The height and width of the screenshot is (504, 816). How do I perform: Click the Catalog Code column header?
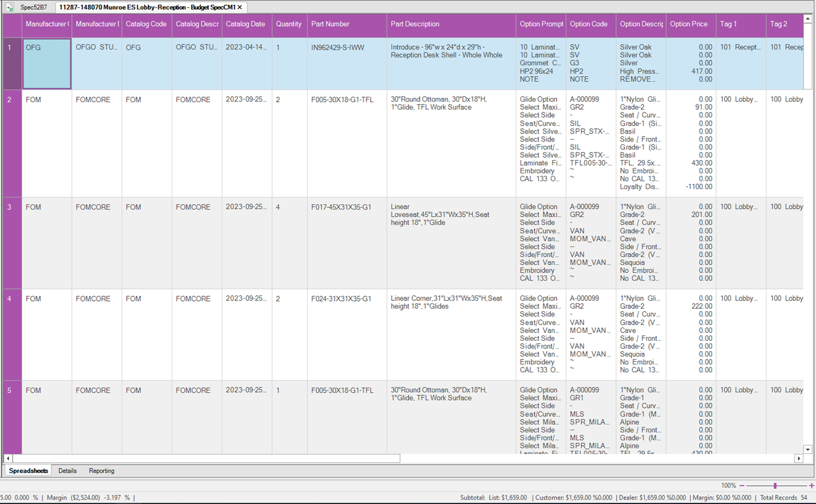(147, 24)
